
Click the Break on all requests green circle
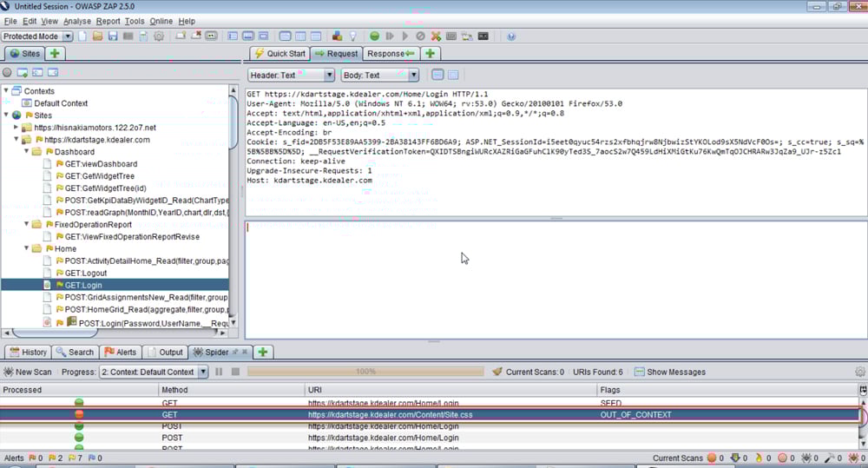tap(374, 36)
